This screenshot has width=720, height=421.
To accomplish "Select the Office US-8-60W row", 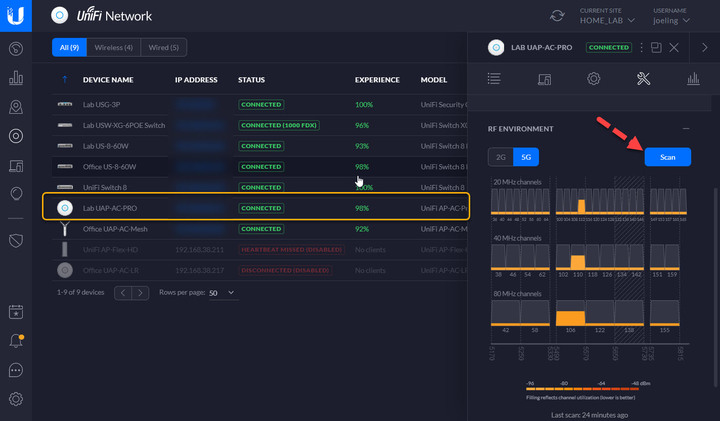I will click(x=260, y=167).
